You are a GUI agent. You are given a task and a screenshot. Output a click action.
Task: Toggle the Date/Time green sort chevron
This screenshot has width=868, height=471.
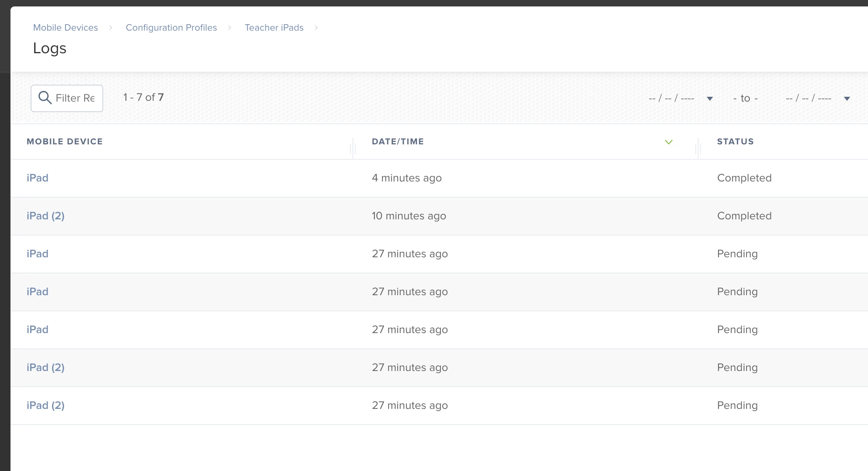tap(668, 142)
